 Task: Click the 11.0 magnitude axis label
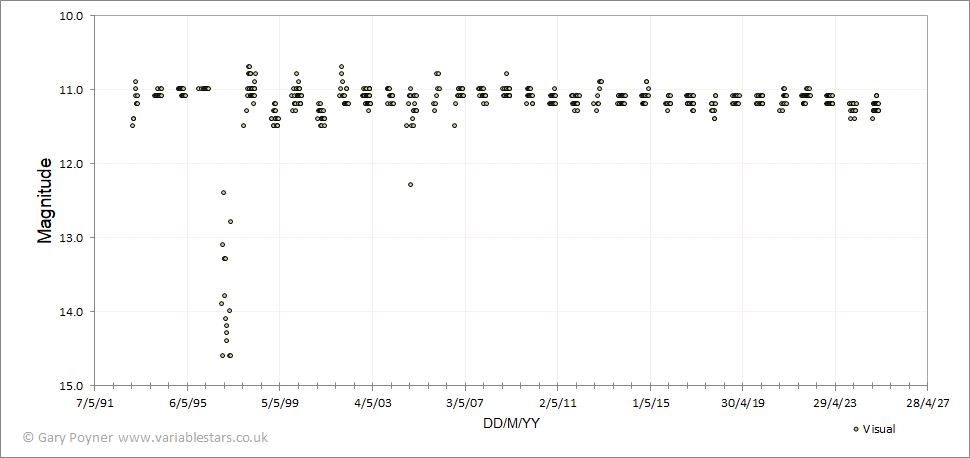[70, 89]
